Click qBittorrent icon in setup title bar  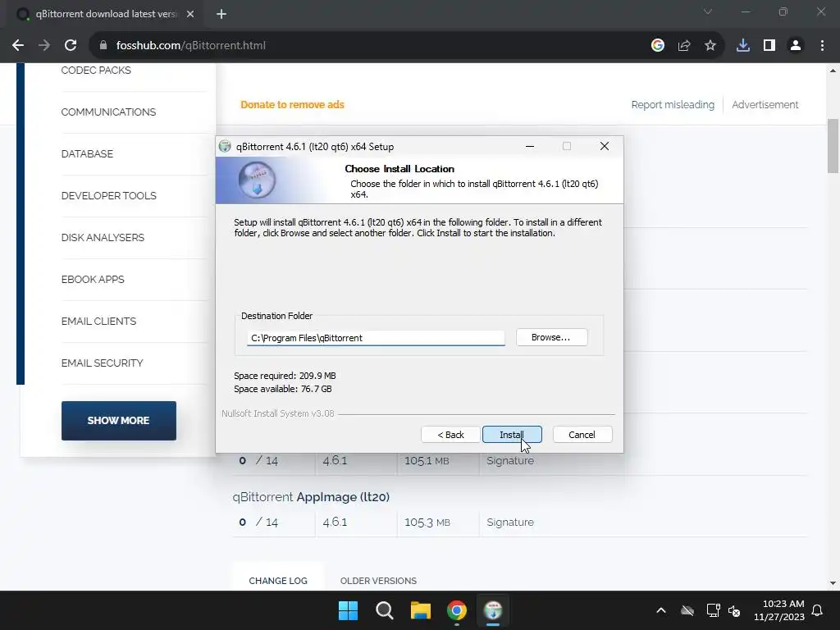pos(225,146)
